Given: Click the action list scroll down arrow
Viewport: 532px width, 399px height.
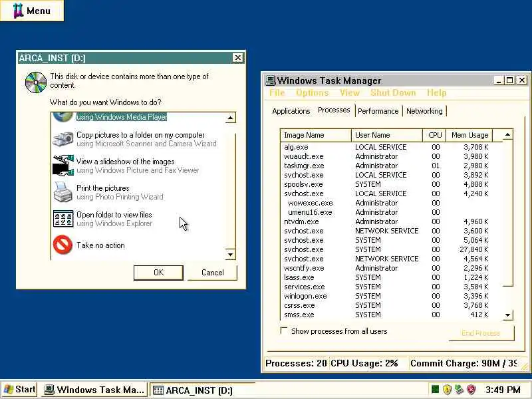Looking at the screenshot, I should point(230,255).
